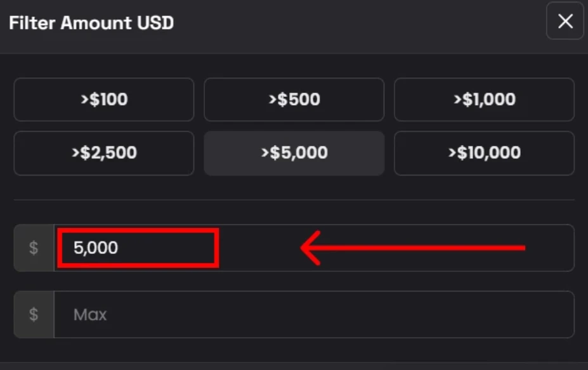Click the Filter Amount USD title
This screenshot has width=588, height=370.
91,23
